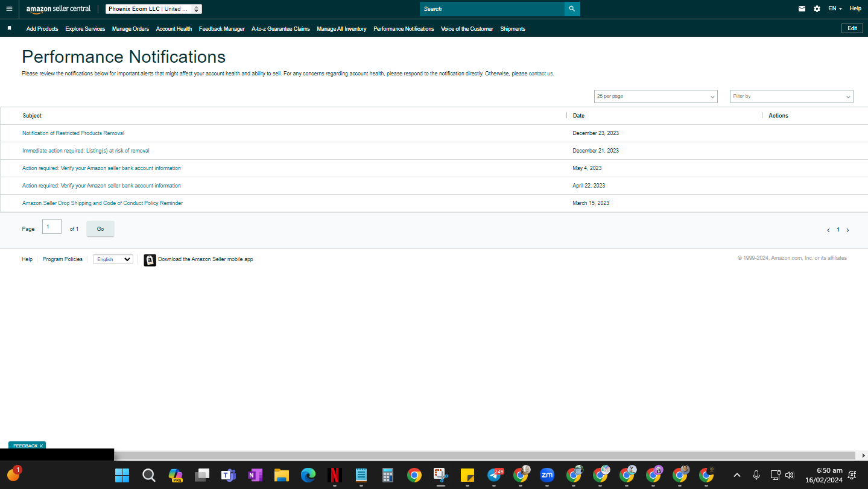This screenshot has height=489, width=868.
Task: Select Performance Notifications in favorites bar
Action: coord(404,29)
